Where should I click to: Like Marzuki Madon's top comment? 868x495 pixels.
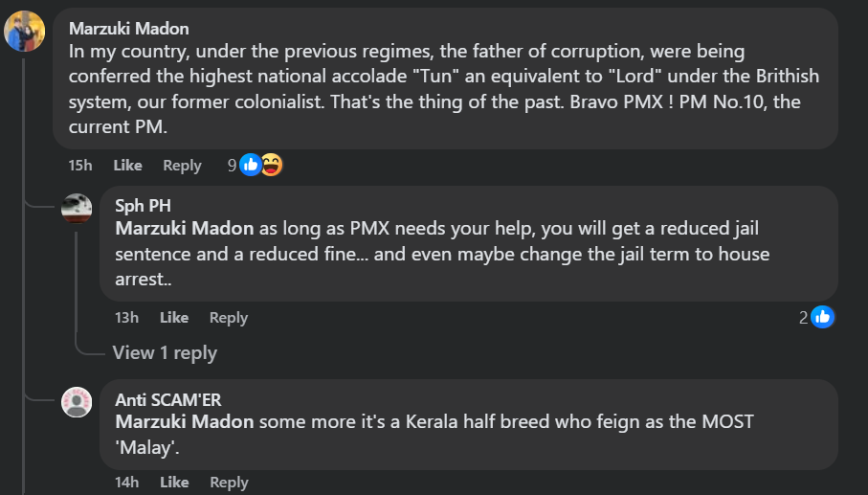click(x=127, y=166)
